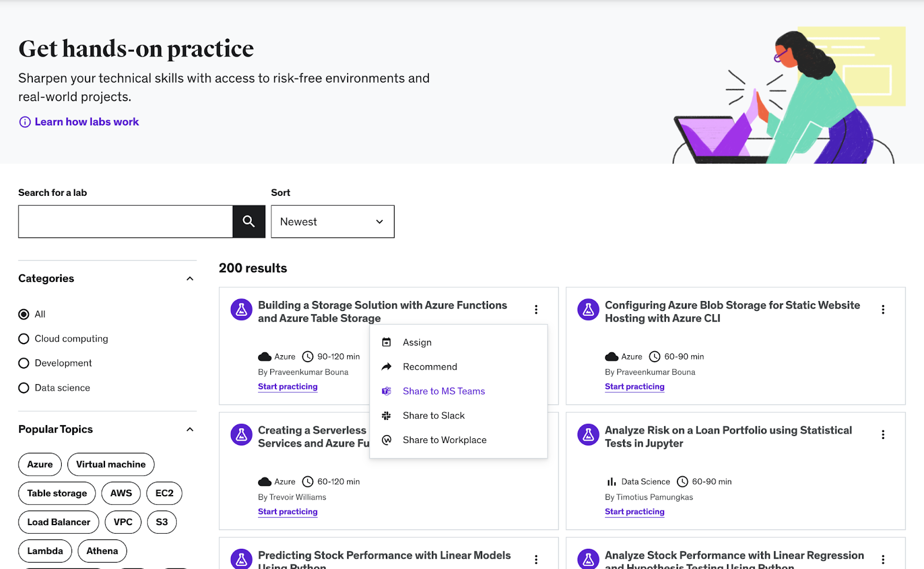Screen dimensions: 924x569
Task: Open the kebab menu on Configuring Azure Blob Storage card
Action: coord(882,310)
